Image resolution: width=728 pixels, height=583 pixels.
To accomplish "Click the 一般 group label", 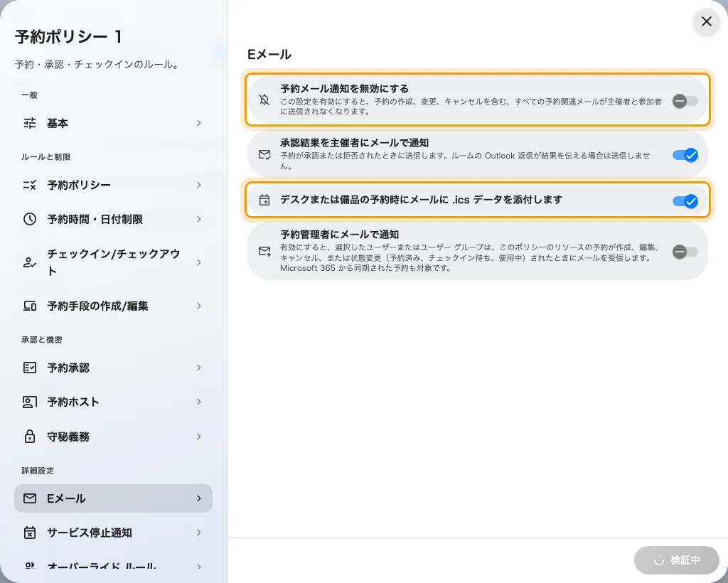I will point(29,95).
